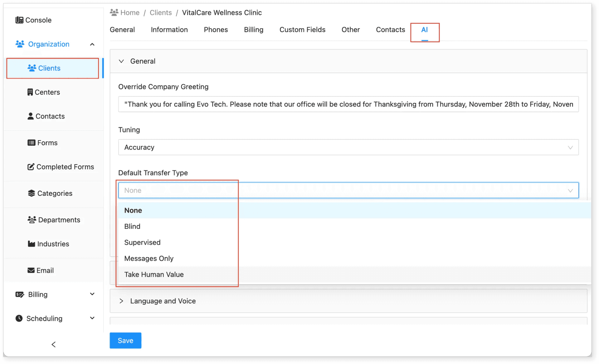
Task: Go to the Custom Fields tab
Action: click(x=302, y=30)
